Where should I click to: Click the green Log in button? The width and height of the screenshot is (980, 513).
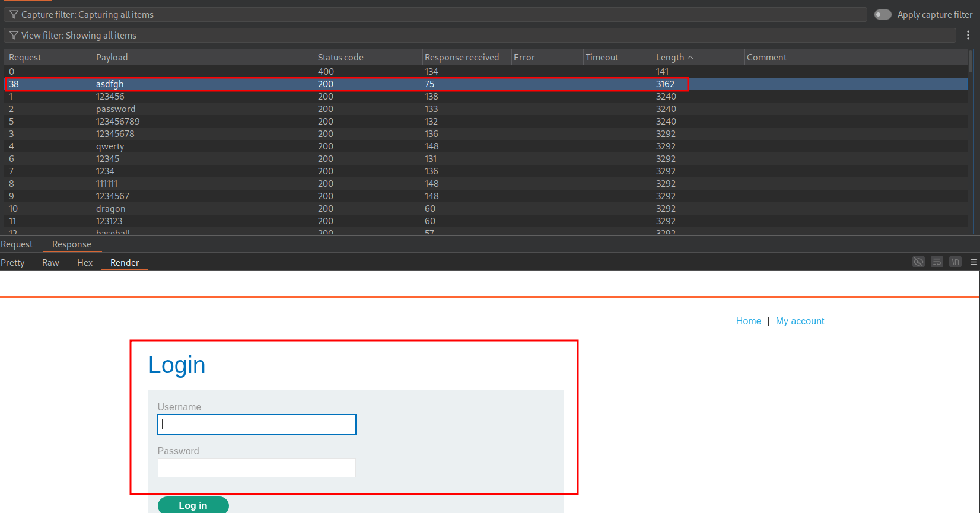(x=193, y=505)
